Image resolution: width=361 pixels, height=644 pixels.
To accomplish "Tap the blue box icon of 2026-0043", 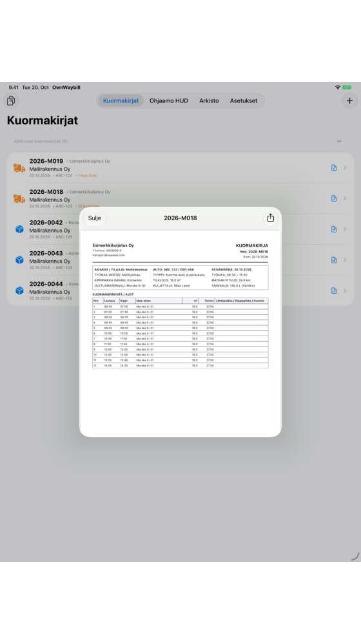I will [x=19, y=260].
